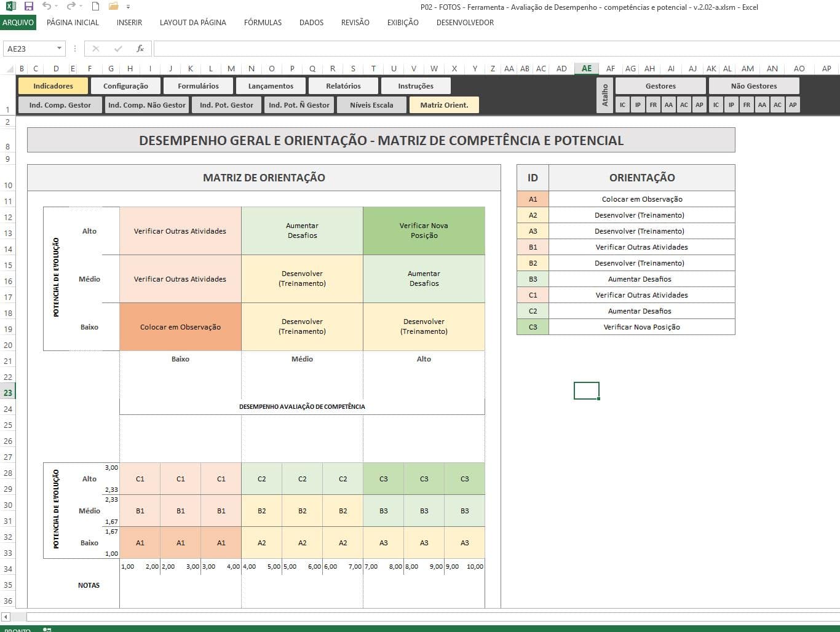This screenshot has width=840, height=632.
Task: Select the Matriz Orient. button
Action: pos(444,105)
